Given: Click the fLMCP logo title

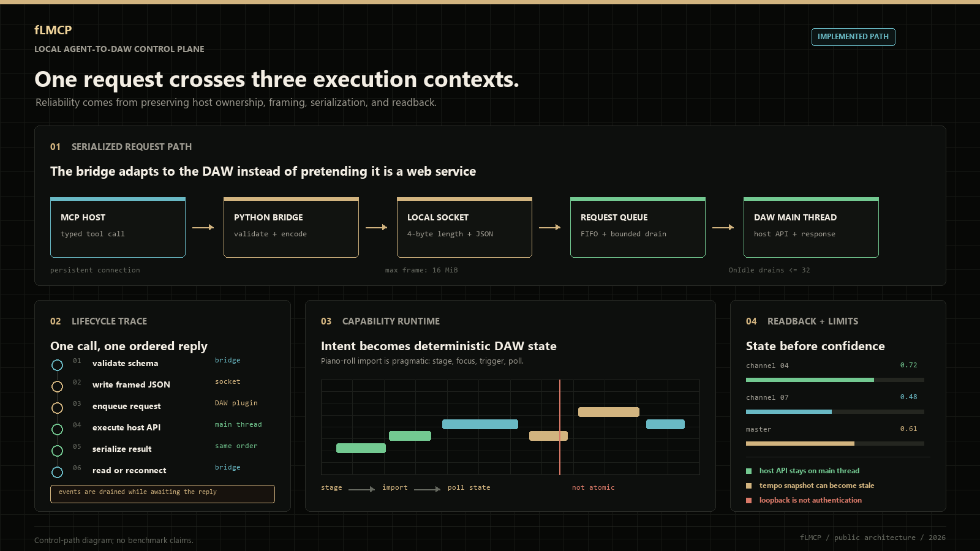Looking at the screenshot, I should pos(53,30).
